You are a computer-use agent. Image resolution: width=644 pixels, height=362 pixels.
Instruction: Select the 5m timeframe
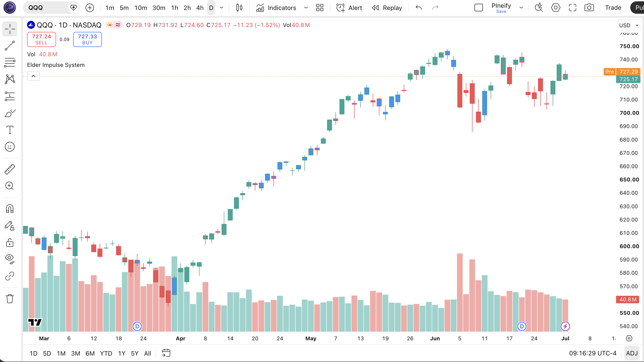click(124, 8)
